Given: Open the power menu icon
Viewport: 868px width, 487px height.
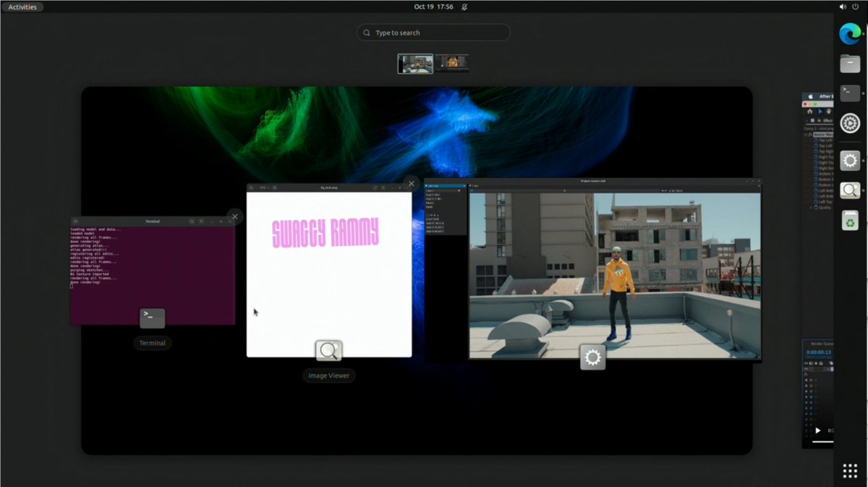Looking at the screenshot, I should [x=855, y=7].
